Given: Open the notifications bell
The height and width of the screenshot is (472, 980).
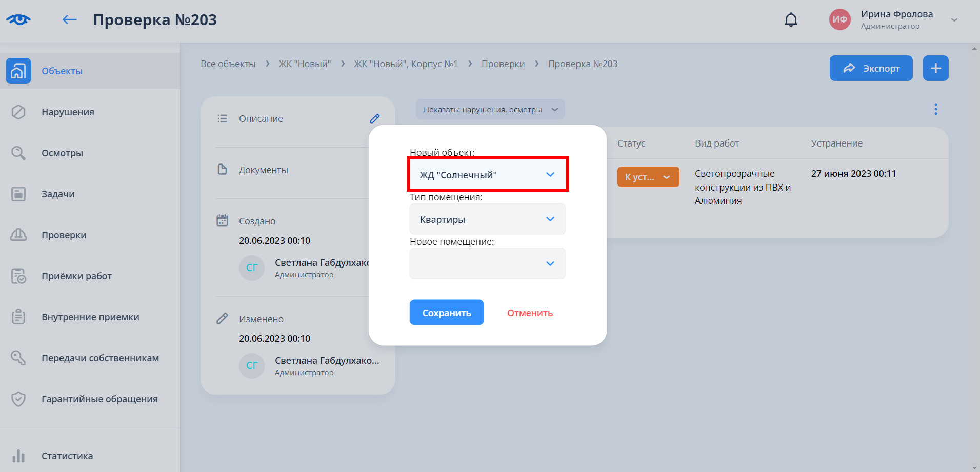Looking at the screenshot, I should coord(791,20).
